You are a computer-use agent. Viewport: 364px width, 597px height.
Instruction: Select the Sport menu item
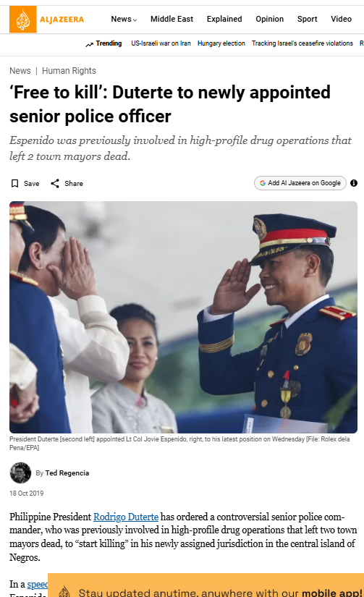coord(308,19)
